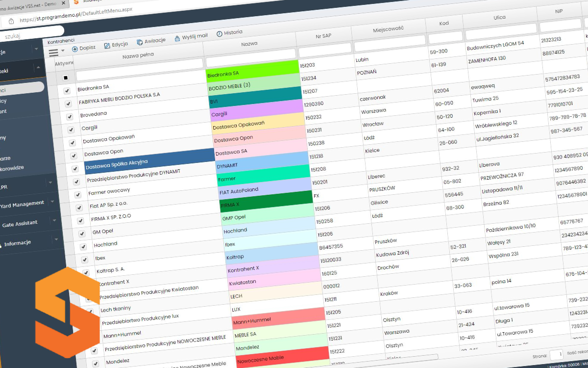The height and width of the screenshot is (368, 588).
Task: Close the Awizacje VSS.net browser tab
Action: click(63, 3)
